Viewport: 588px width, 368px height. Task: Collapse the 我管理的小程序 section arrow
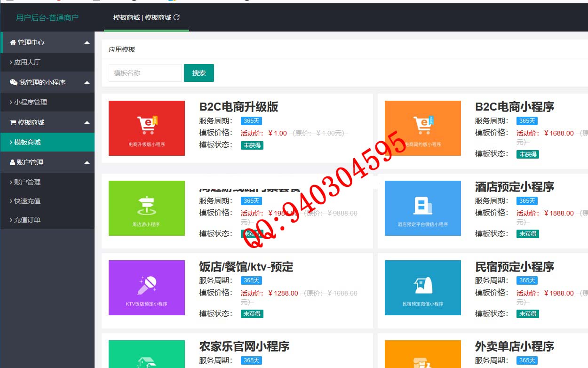coord(87,82)
